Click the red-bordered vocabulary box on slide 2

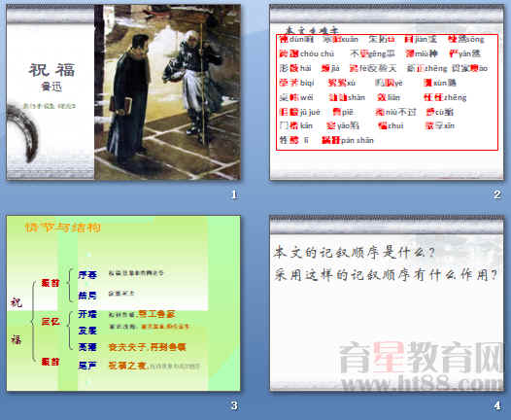pyautogui.click(x=387, y=92)
